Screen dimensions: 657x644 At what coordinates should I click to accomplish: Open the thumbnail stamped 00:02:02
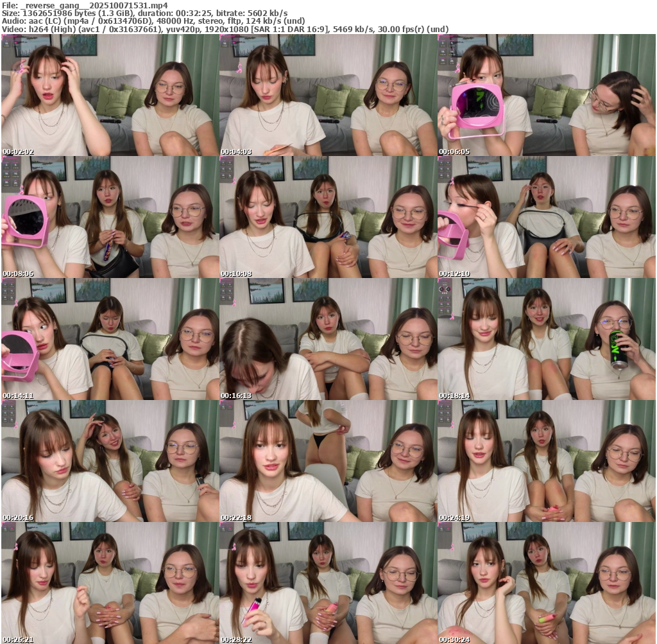click(110, 95)
